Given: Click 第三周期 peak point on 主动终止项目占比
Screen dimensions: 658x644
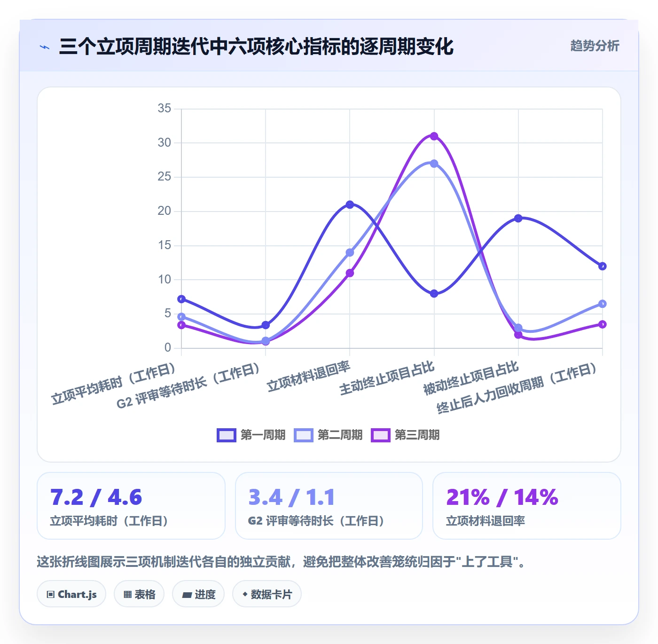Looking at the screenshot, I should tap(434, 136).
